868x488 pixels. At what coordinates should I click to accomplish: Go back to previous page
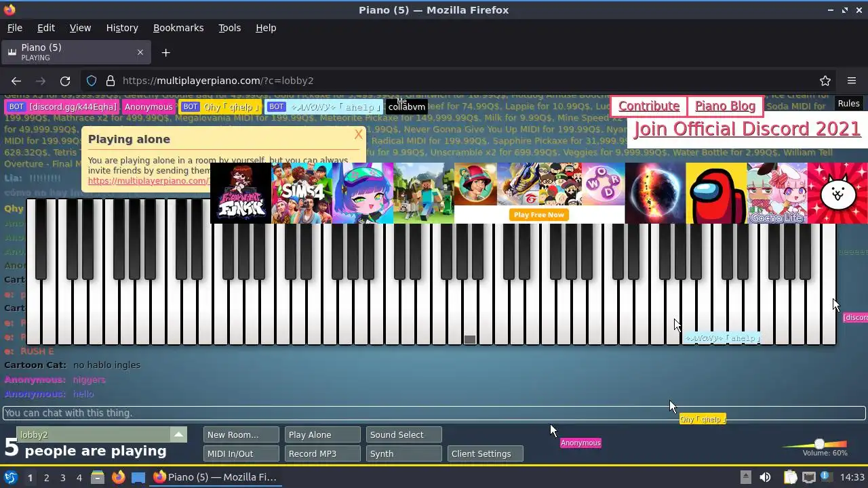[x=16, y=81]
